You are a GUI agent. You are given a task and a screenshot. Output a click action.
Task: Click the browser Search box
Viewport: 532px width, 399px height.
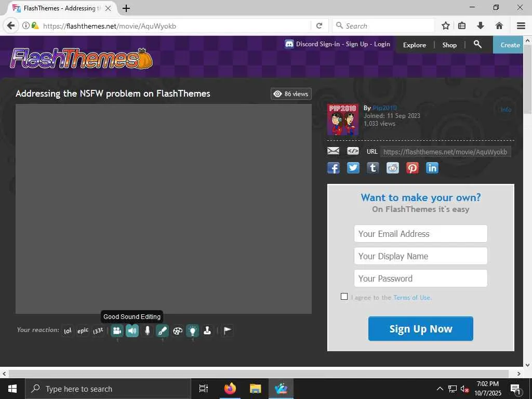click(383, 26)
